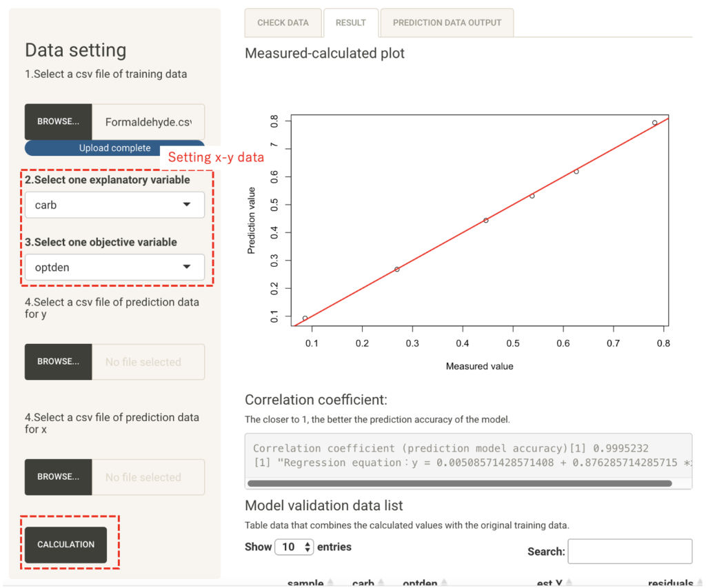Open the explanatory variable dropdown showing carb

click(114, 205)
